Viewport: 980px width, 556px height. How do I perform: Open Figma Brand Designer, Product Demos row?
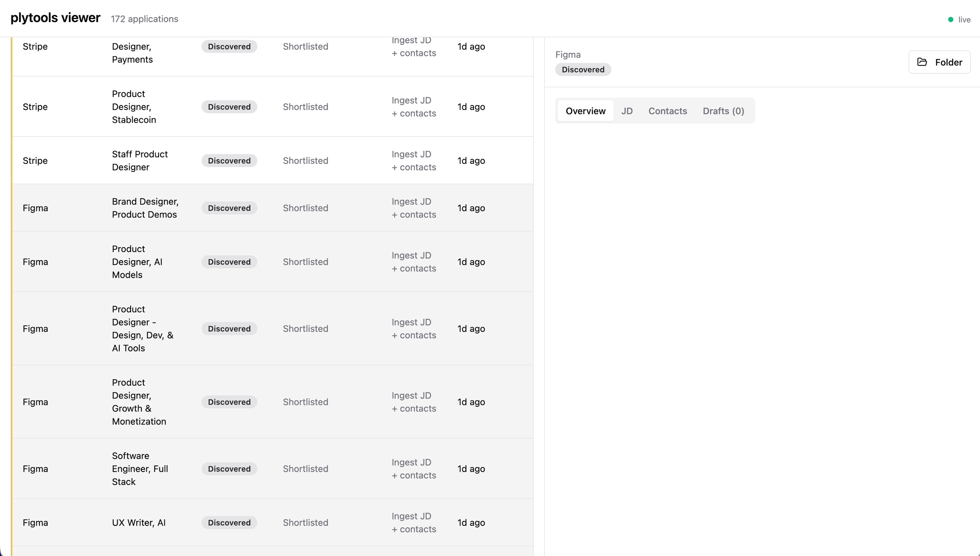(145, 208)
